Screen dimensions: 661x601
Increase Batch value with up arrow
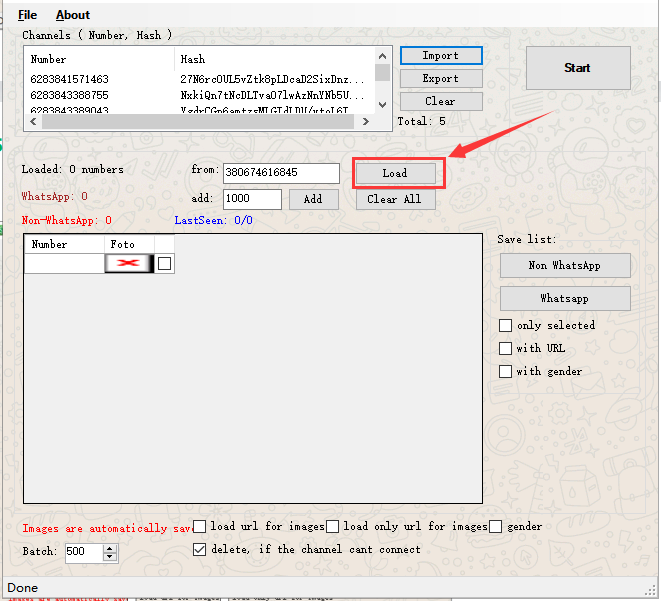click(110, 548)
